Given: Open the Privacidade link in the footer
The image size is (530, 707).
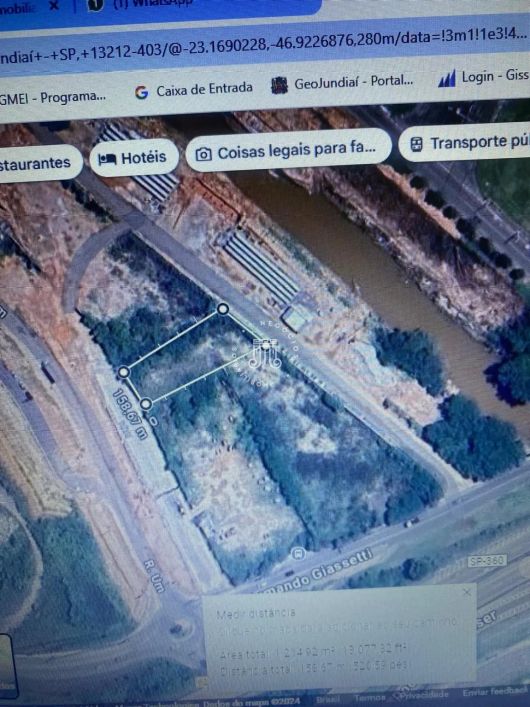Looking at the screenshot, I should (x=422, y=695).
